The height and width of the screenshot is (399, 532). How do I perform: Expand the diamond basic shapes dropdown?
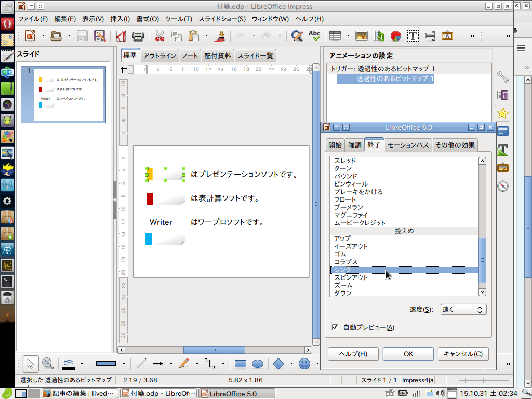(291, 363)
